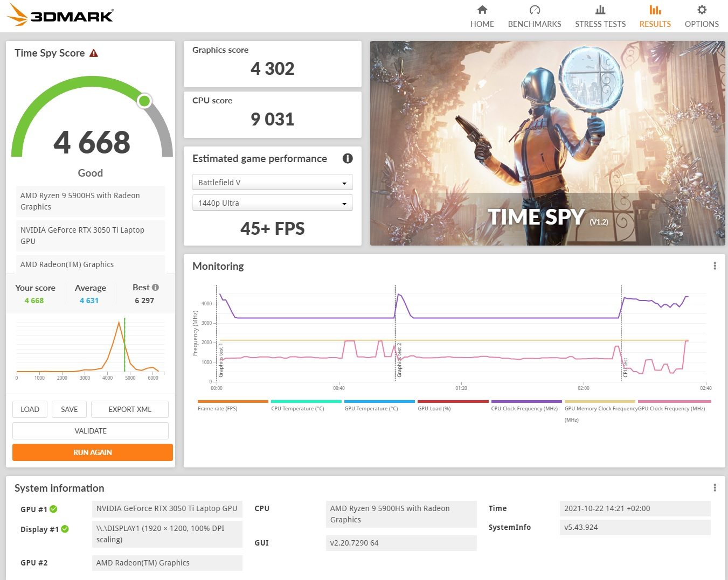
Task: Open the estimated game performance info icon
Action: [348, 158]
